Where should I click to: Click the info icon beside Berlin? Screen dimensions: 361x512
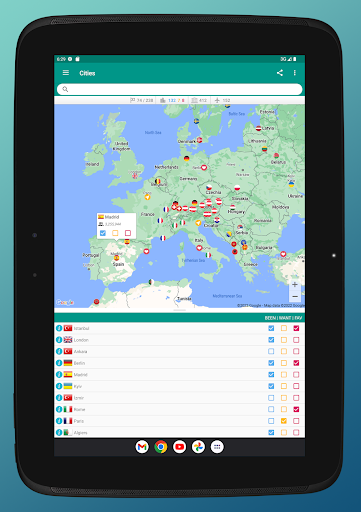pos(59,363)
